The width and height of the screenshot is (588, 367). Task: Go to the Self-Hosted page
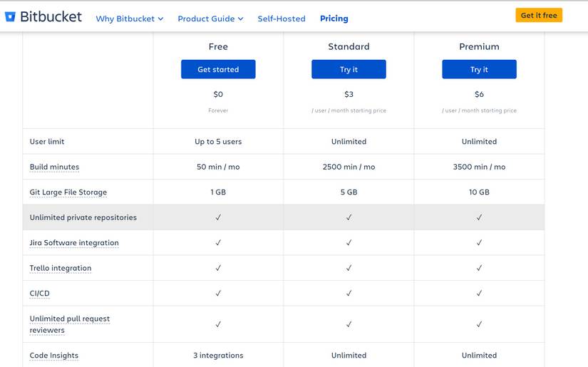[282, 19]
